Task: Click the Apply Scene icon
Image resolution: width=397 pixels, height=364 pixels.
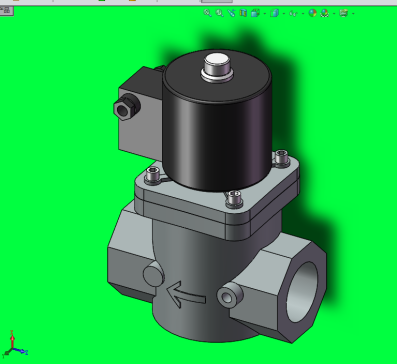Action: pyautogui.click(x=324, y=13)
